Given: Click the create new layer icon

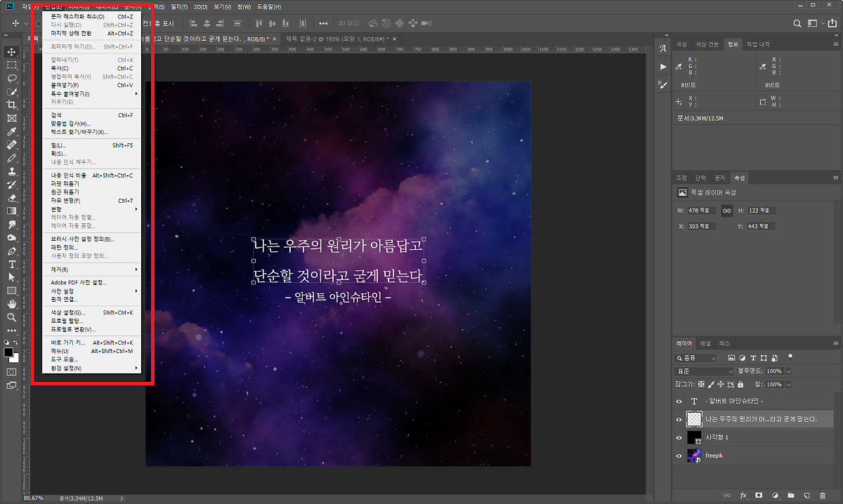Looking at the screenshot, I should pos(806,496).
